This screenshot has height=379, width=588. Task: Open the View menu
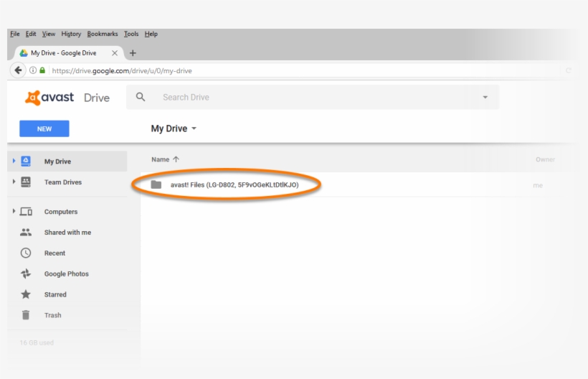[49, 34]
